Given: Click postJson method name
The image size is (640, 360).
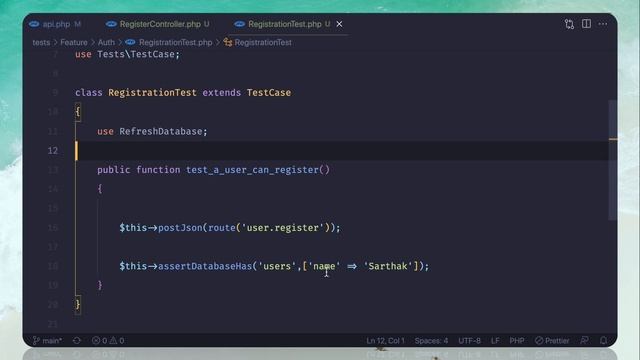Looking at the screenshot, I should (180, 228).
